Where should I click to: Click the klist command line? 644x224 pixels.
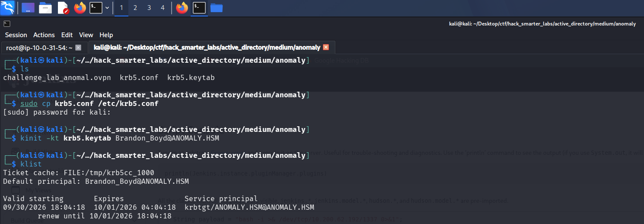[31, 164]
